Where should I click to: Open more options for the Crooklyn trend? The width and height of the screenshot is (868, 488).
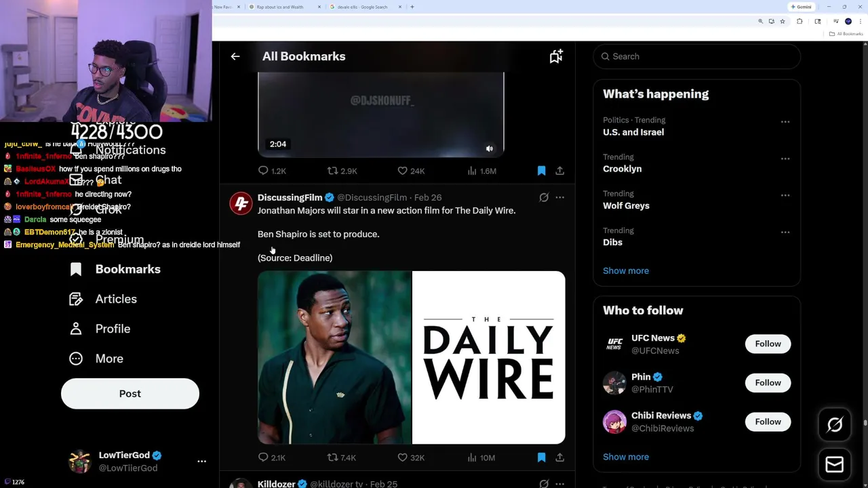coord(785,159)
